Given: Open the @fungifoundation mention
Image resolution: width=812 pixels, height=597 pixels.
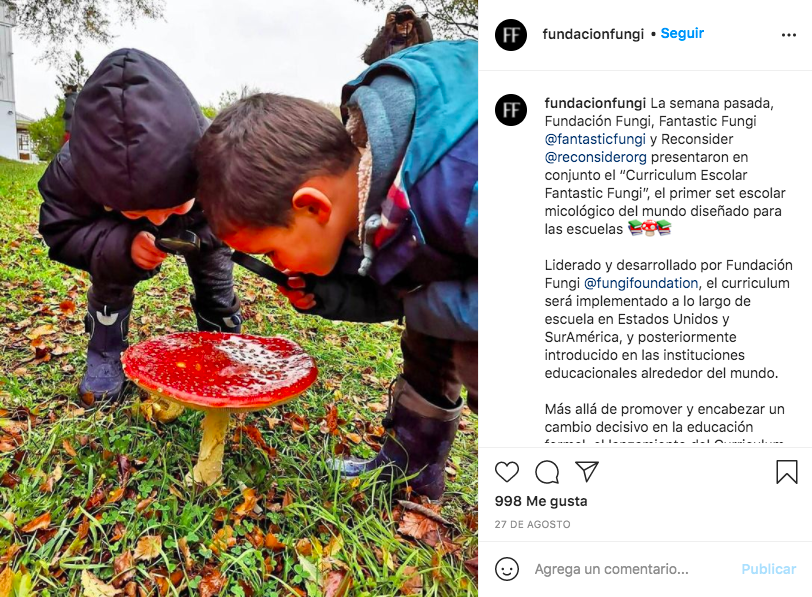Looking at the screenshot, I should click(641, 283).
